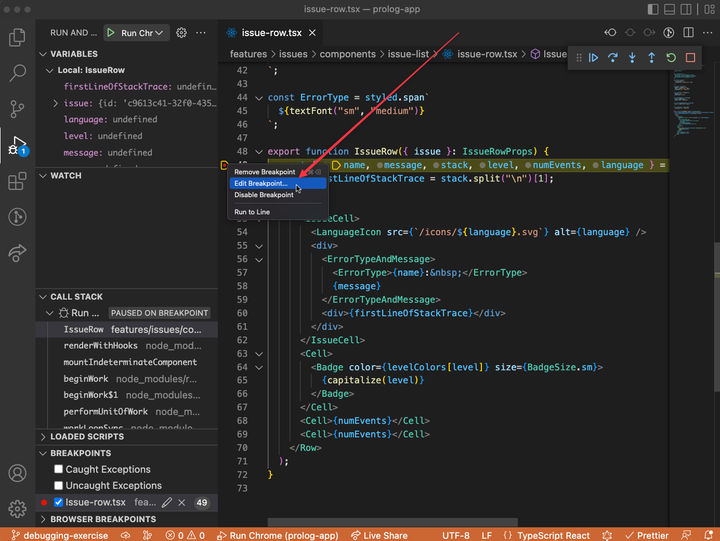
Task: Open the Extensions view
Action: pos(17,182)
